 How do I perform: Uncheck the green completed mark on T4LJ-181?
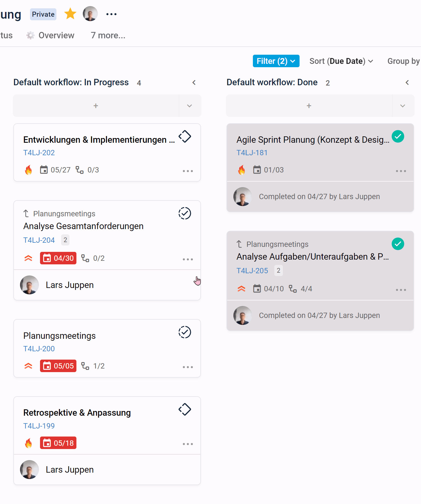pos(398,136)
